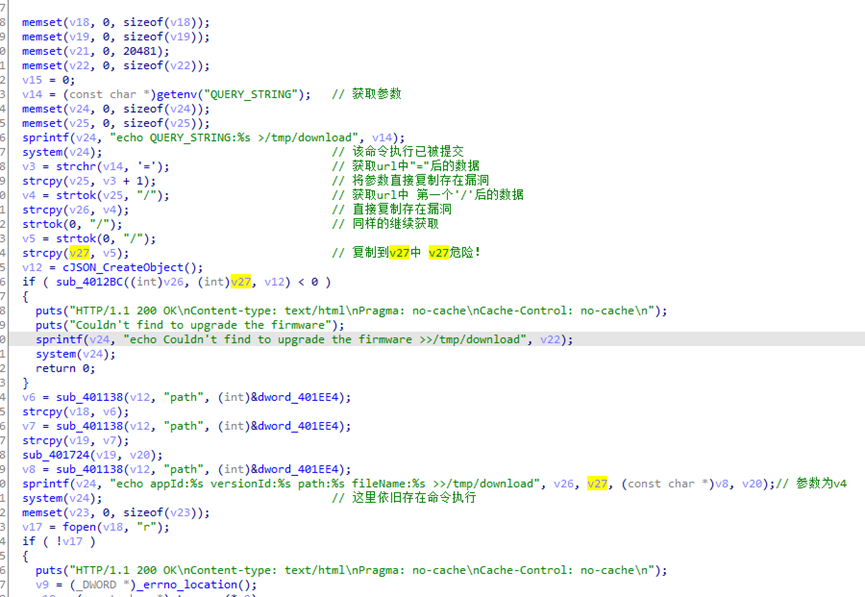Click the "echo appId:%s versionId:%s" format string
The width and height of the screenshot is (865, 597).
[325, 484]
